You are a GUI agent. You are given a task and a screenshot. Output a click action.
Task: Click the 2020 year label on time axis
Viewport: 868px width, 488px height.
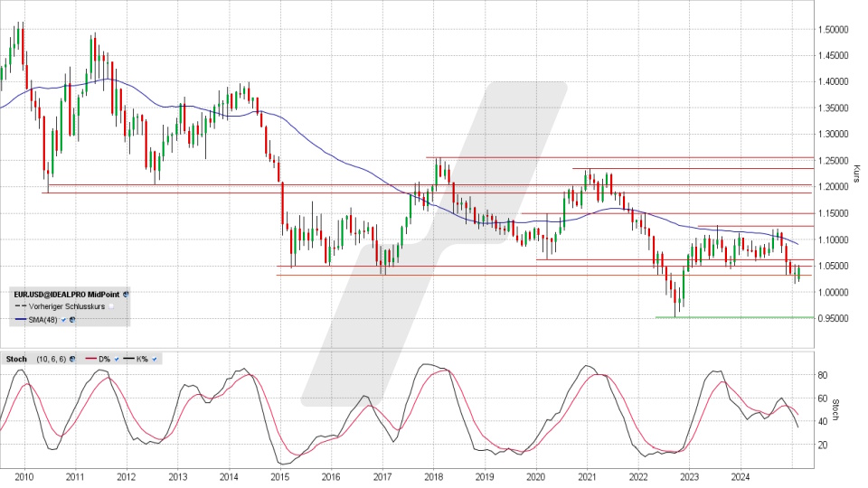pos(535,476)
